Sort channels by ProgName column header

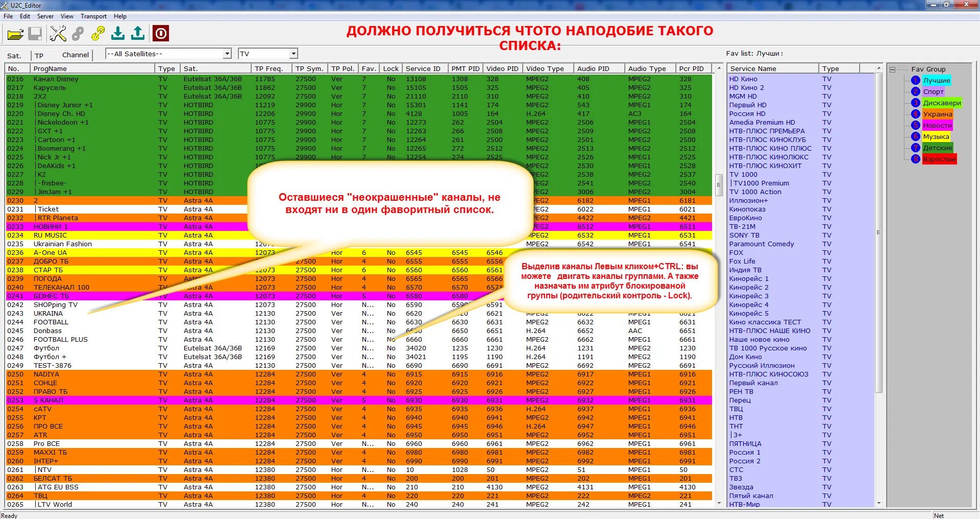(x=92, y=68)
